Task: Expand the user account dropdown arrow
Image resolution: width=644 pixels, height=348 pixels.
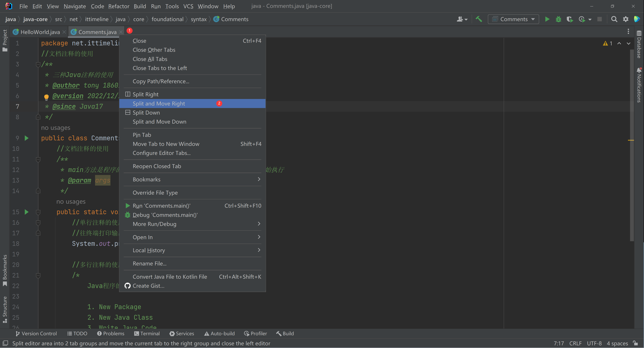Action: (x=466, y=19)
